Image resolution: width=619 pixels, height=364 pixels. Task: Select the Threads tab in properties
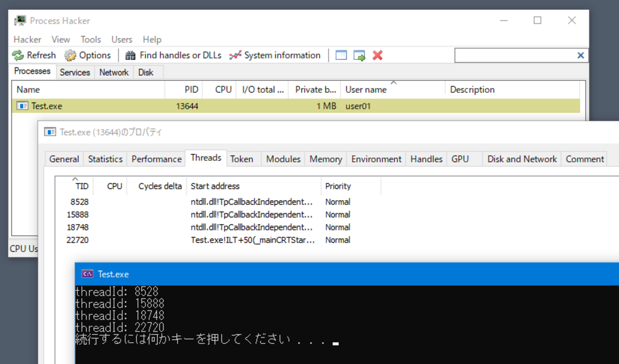click(206, 158)
